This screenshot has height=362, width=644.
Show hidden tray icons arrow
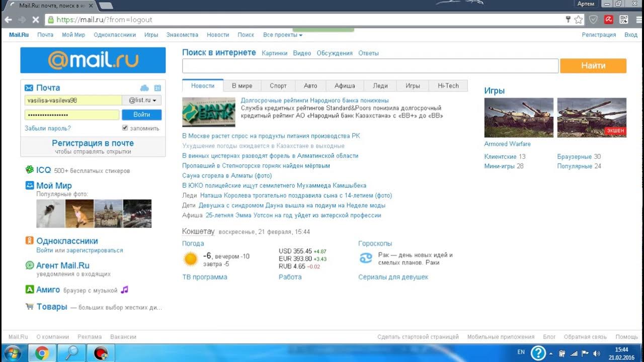coord(551,353)
